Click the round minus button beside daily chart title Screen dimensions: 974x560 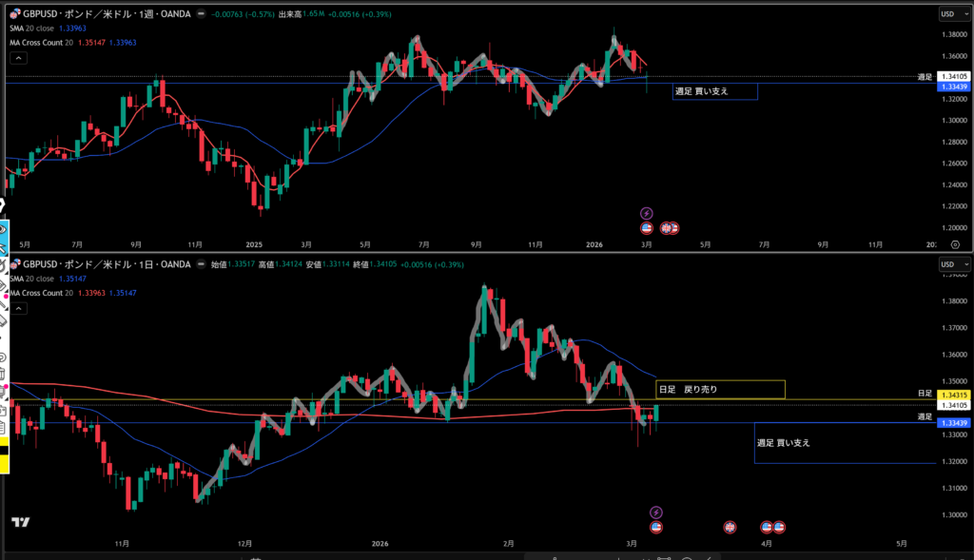pyautogui.click(x=199, y=264)
